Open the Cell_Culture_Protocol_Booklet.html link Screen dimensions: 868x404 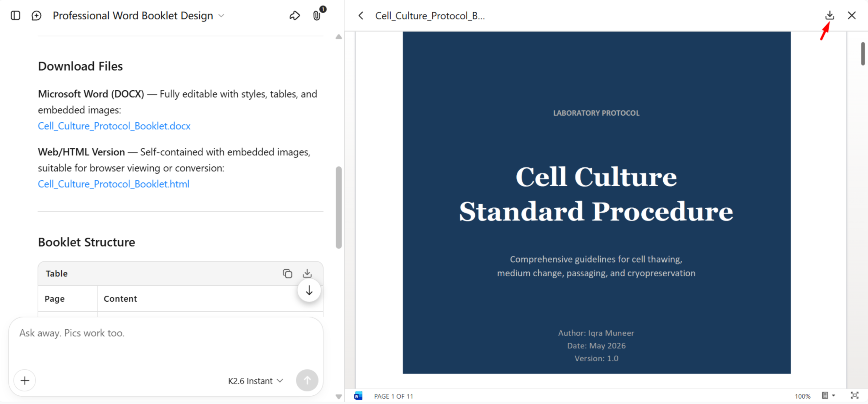coord(114,184)
